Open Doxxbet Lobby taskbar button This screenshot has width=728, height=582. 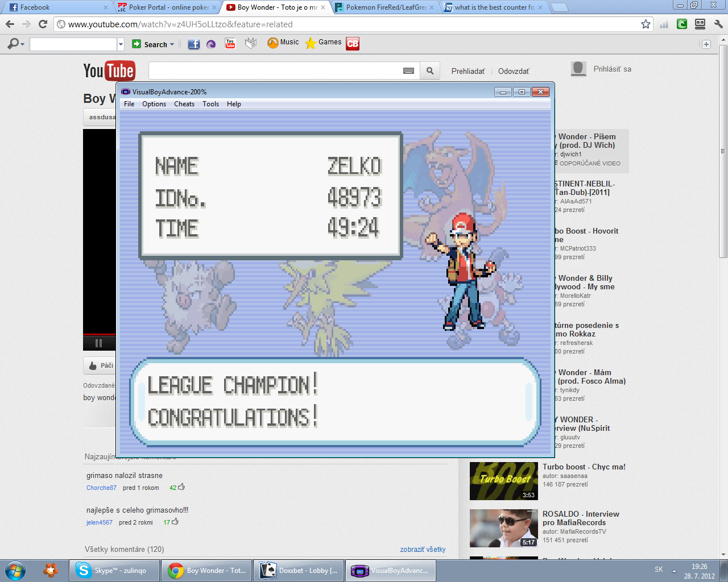pyautogui.click(x=299, y=570)
